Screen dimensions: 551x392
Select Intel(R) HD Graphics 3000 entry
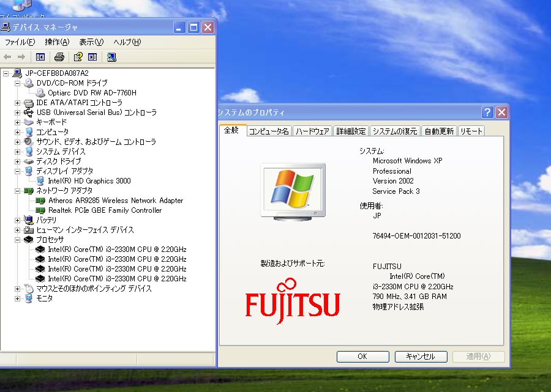pos(89,181)
